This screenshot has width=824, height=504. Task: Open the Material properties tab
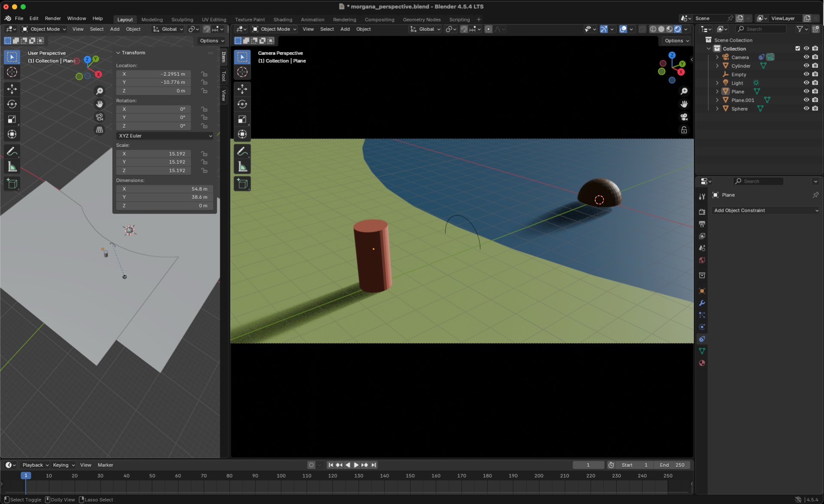tap(702, 363)
